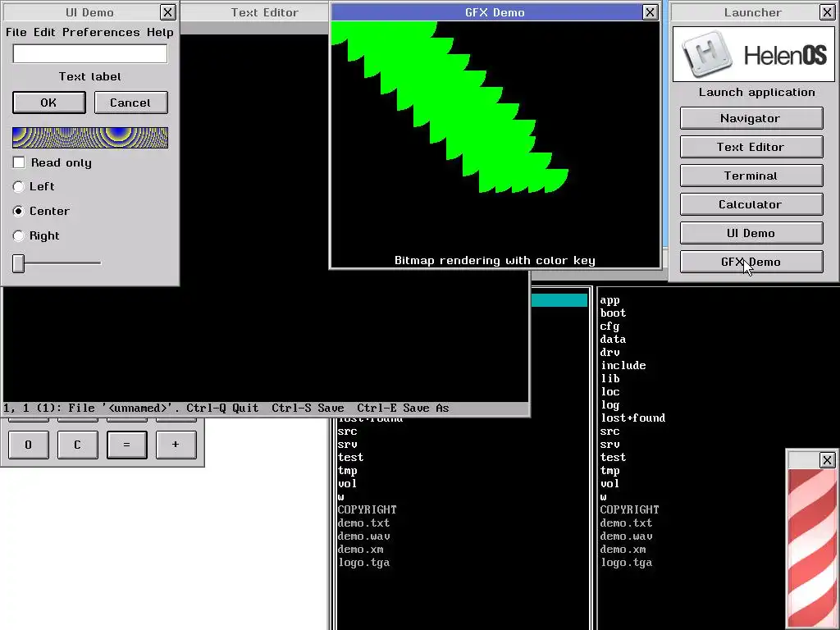Click the OK button in UI Demo
The width and height of the screenshot is (840, 630).
point(48,103)
